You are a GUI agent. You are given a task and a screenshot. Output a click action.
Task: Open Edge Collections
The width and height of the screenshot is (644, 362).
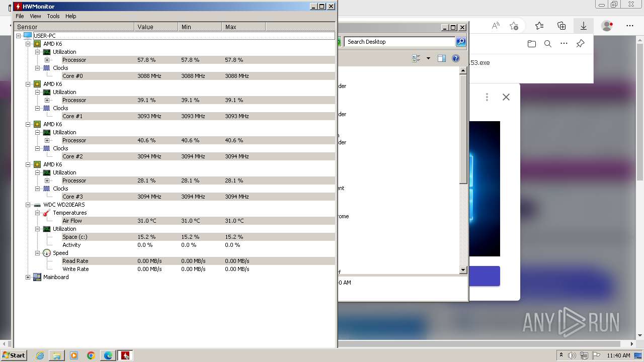pos(561,26)
